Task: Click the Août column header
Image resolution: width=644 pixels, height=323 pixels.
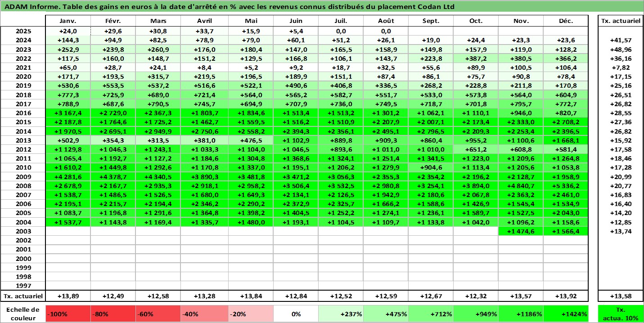Action: [x=386, y=21]
